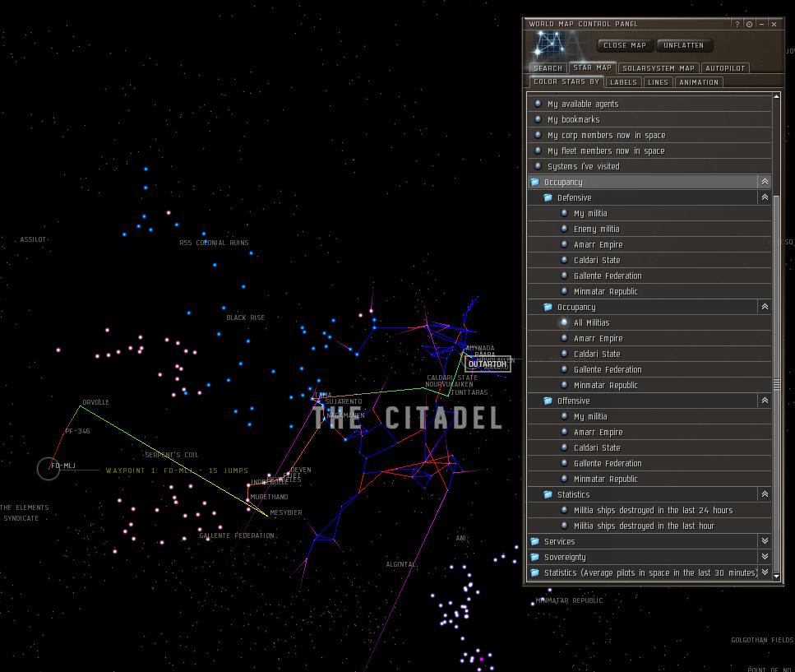Viewport: 795px width, 672px height.
Task: Select Systems I've visited option
Action: point(649,166)
